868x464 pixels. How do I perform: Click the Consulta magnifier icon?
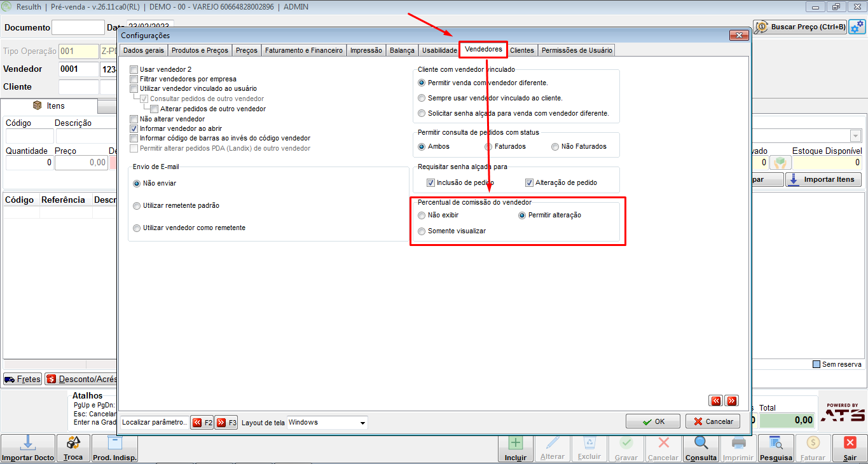coord(701,443)
